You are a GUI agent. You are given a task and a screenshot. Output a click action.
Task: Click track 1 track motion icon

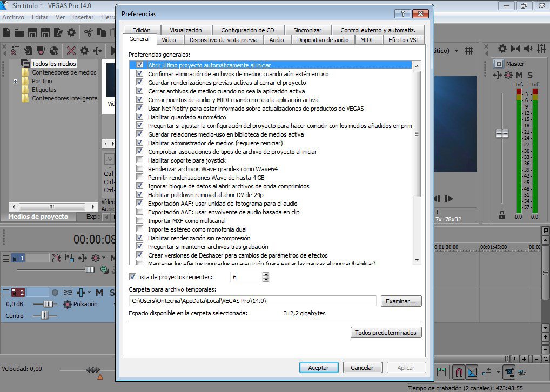click(x=70, y=259)
